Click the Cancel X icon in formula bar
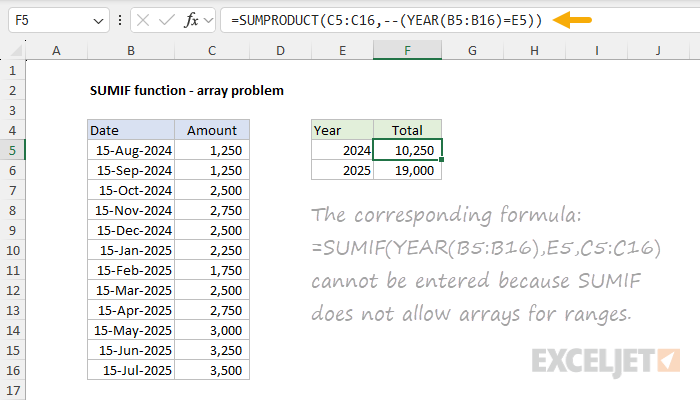Image resolution: width=700 pixels, height=400 pixels. (x=143, y=21)
